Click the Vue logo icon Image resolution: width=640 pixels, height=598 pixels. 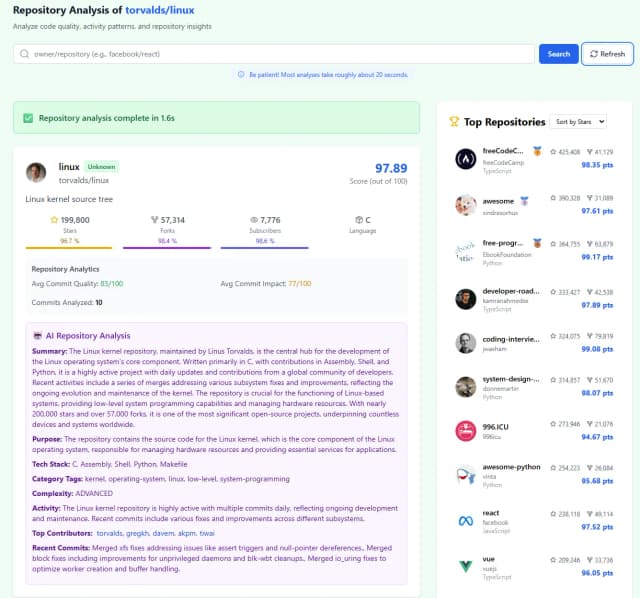[465, 567]
